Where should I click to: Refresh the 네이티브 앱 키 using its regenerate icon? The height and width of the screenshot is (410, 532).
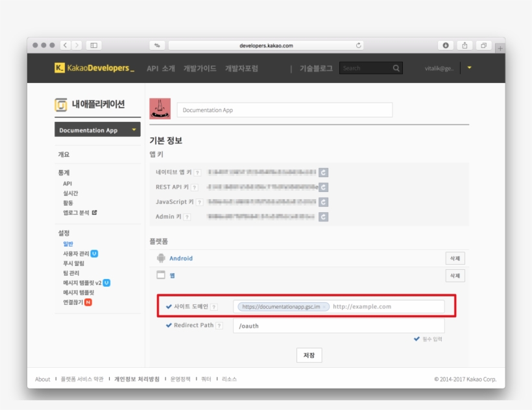tap(322, 172)
